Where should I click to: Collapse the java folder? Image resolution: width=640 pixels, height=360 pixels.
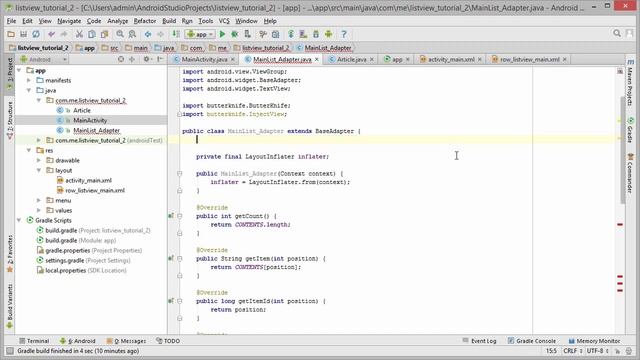click(29, 90)
